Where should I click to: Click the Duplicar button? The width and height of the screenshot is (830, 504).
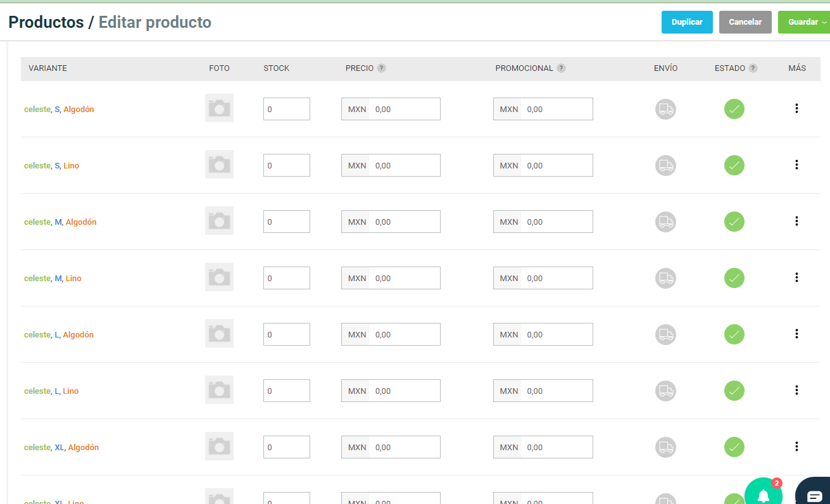pos(687,22)
